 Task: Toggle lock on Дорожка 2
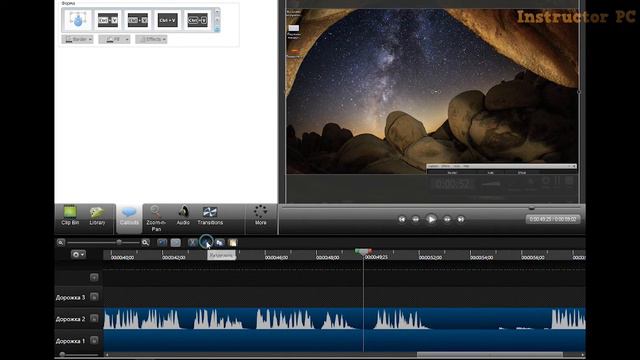pos(94,318)
